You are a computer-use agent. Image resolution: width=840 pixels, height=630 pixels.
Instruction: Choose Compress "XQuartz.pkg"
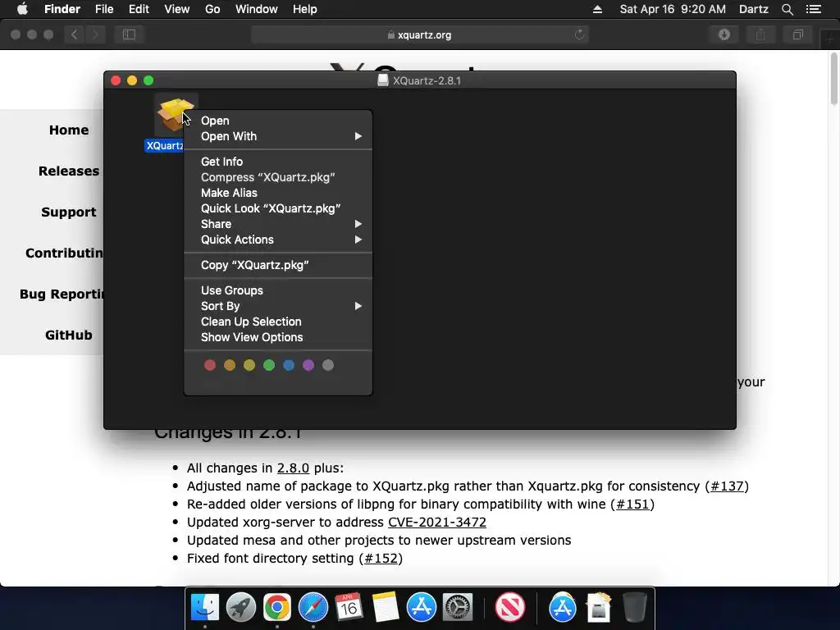pyautogui.click(x=278, y=177)
